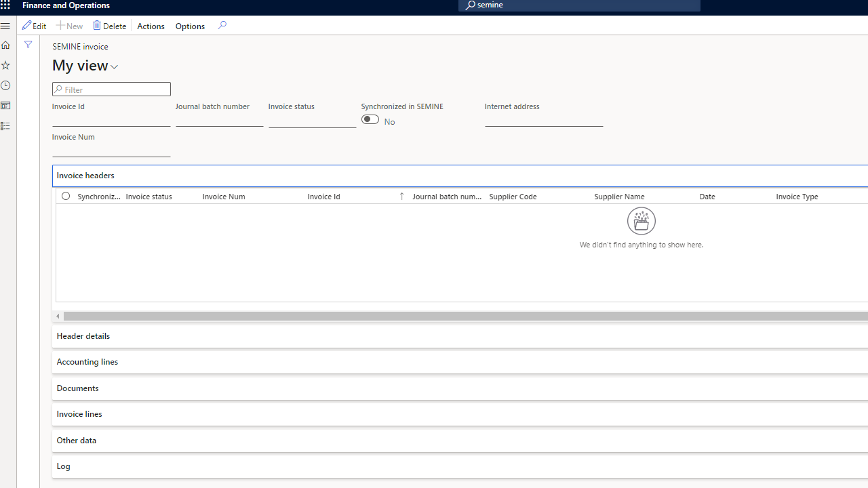Open Favorites star in the sidebar

(x=5, y=66)
